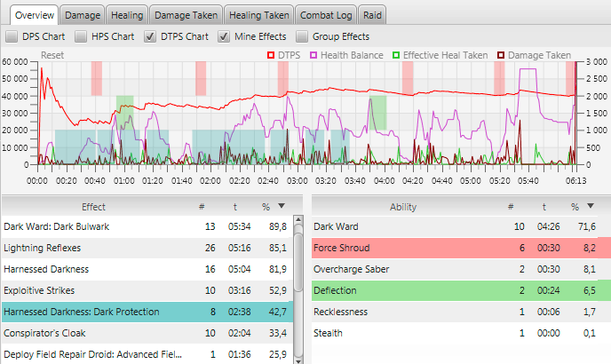Select the Stealth ability row
This screenshot has height=364, width=611.
(x=462, y=333)
